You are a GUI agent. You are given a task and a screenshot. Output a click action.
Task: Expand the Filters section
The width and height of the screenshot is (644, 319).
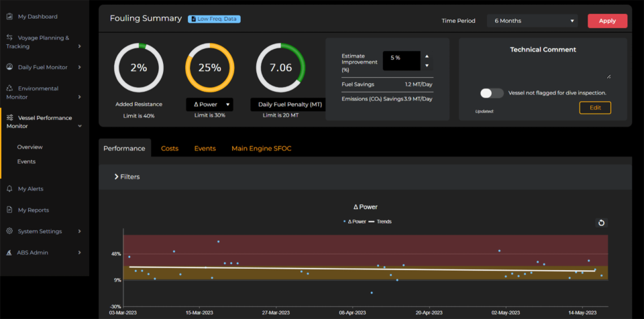pyautogui.click(x=127, y=177)
